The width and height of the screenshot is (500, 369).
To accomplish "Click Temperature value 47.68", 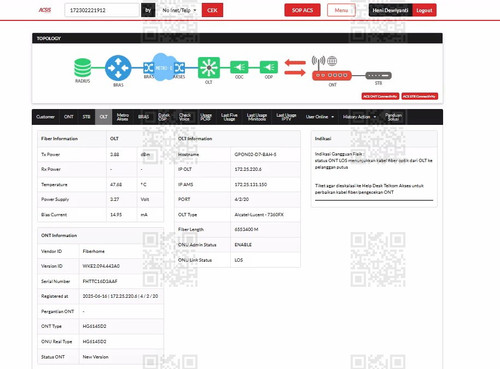I will coord(116,184).
